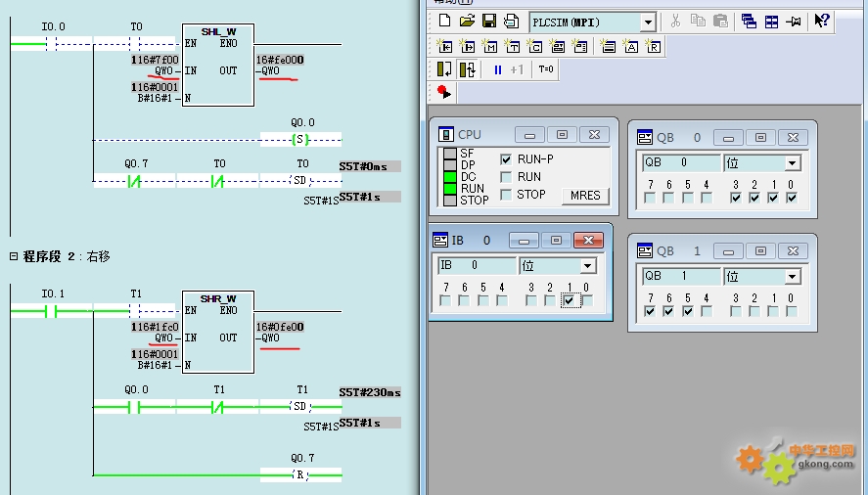Insert a generic variable window
This screenshot has height=495, width=868.
pyautogui.click(x=558, y=47)
